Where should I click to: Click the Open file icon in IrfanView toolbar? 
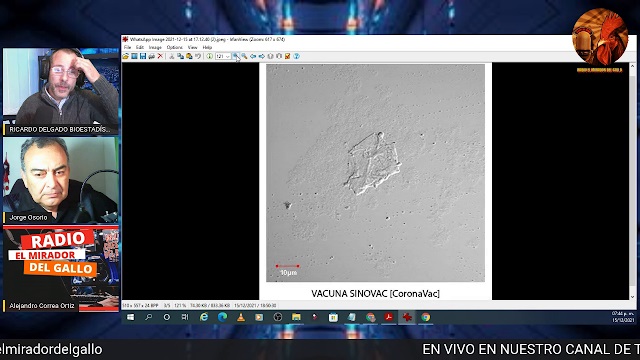pyautogui.click(x=125, y=56)
